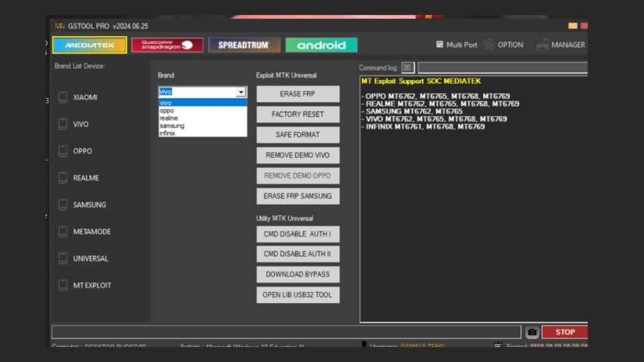Collapse the Brand dropdown arrow
This screenshot has height=362, width=644.
click(x=241, y=92)
